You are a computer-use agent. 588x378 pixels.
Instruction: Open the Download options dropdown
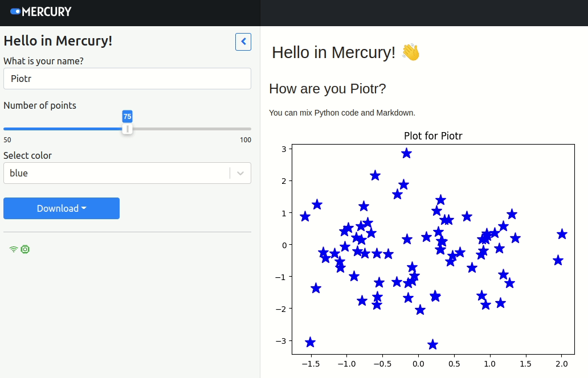(x=61, y=208)
